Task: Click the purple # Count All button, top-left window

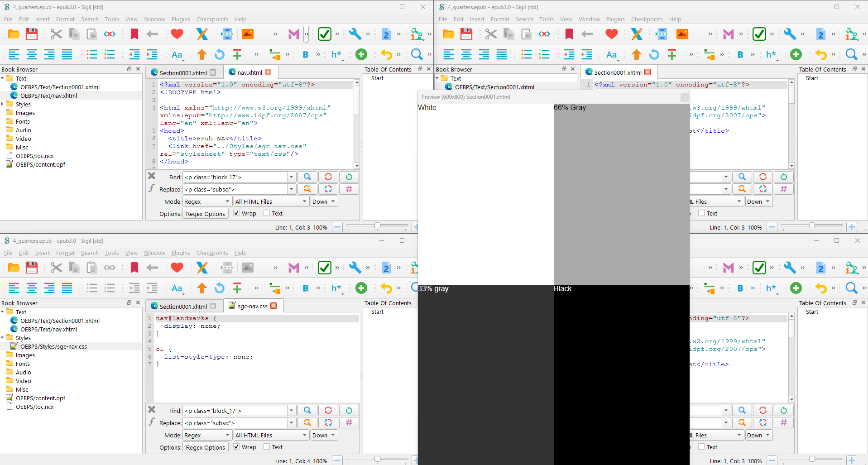Action: [x=349, y=189]
